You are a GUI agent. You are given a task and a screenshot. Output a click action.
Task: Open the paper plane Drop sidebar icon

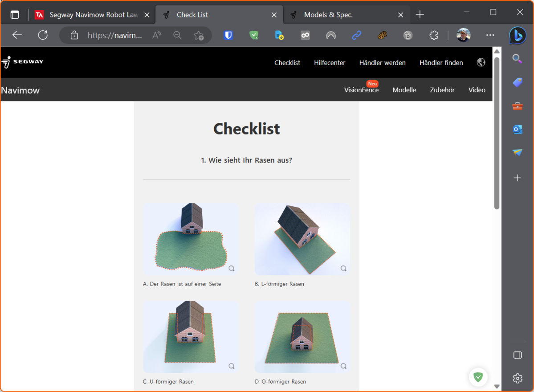point(518,152)
